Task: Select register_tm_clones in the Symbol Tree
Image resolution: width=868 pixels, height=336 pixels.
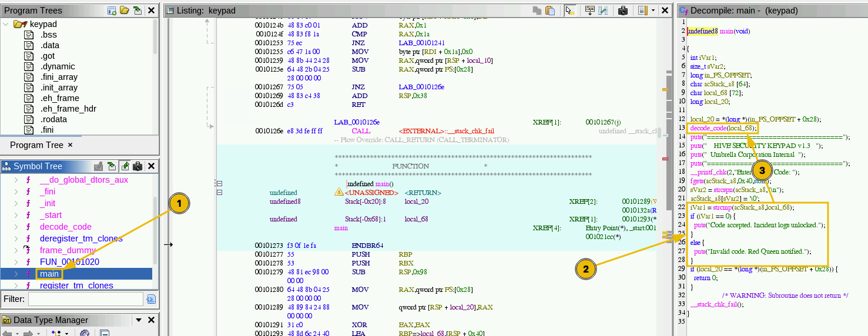Action: [76, 285]
